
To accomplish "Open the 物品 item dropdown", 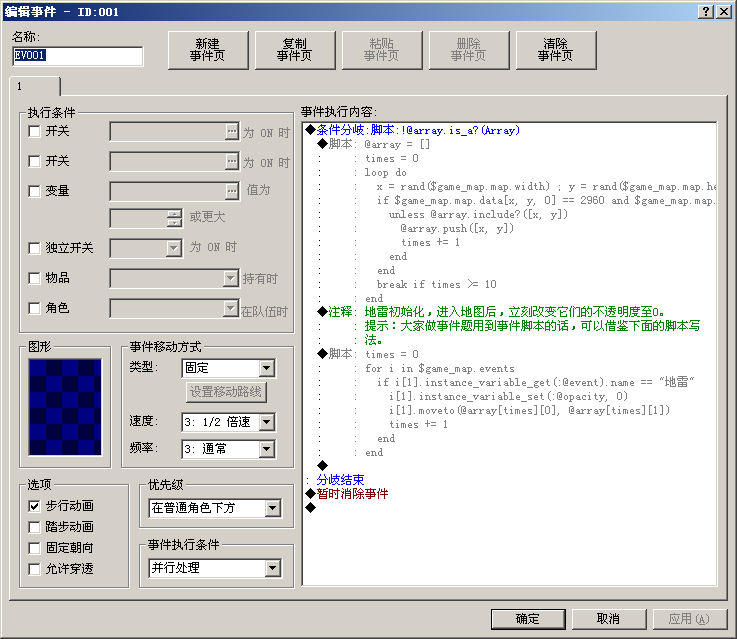I will [230, 278].
